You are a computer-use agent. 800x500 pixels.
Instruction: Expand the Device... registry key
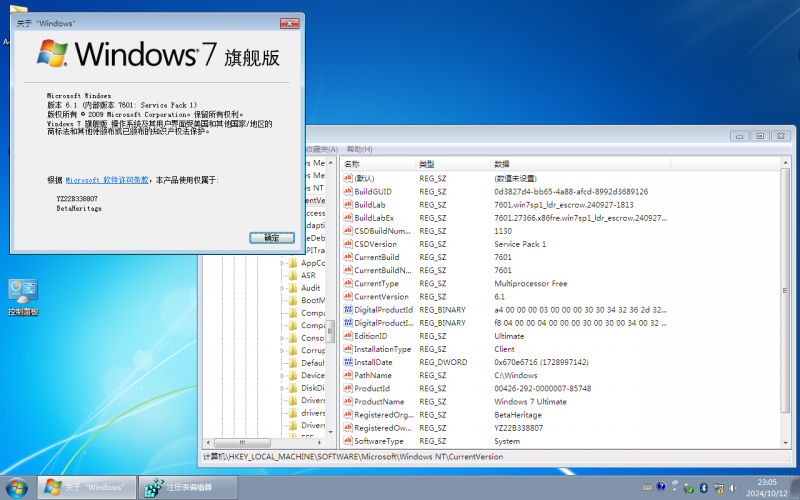[x=282, y=376]
